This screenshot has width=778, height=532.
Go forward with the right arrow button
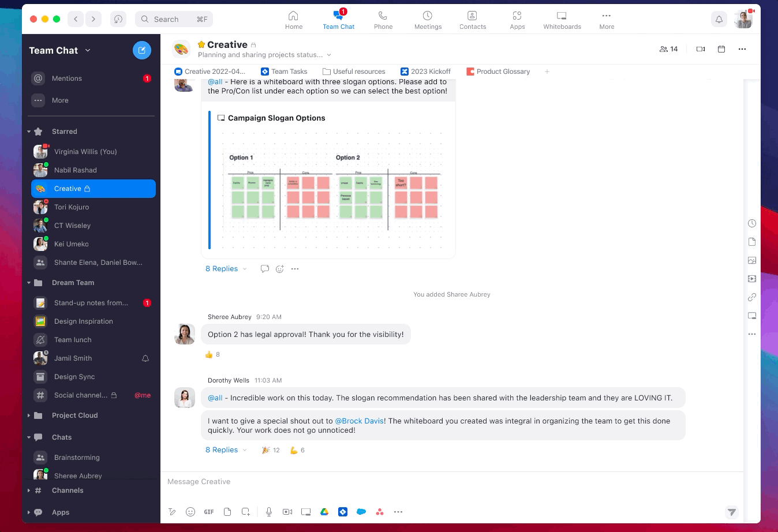tap(93, 19)
